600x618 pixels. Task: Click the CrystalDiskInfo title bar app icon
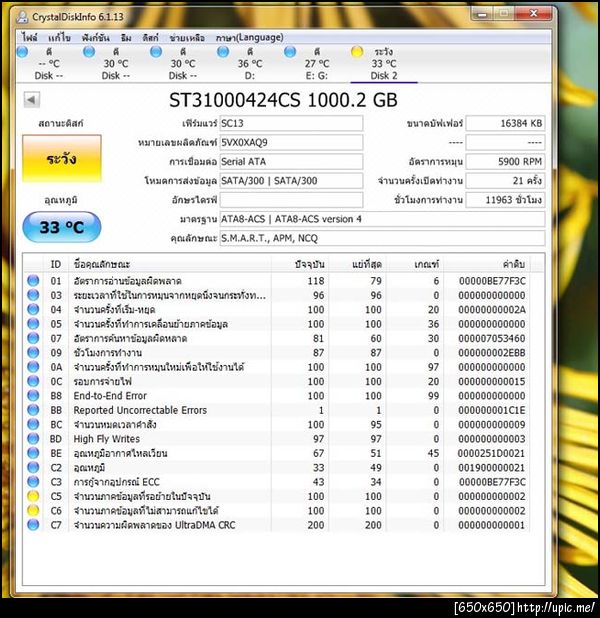click(23, 17)
